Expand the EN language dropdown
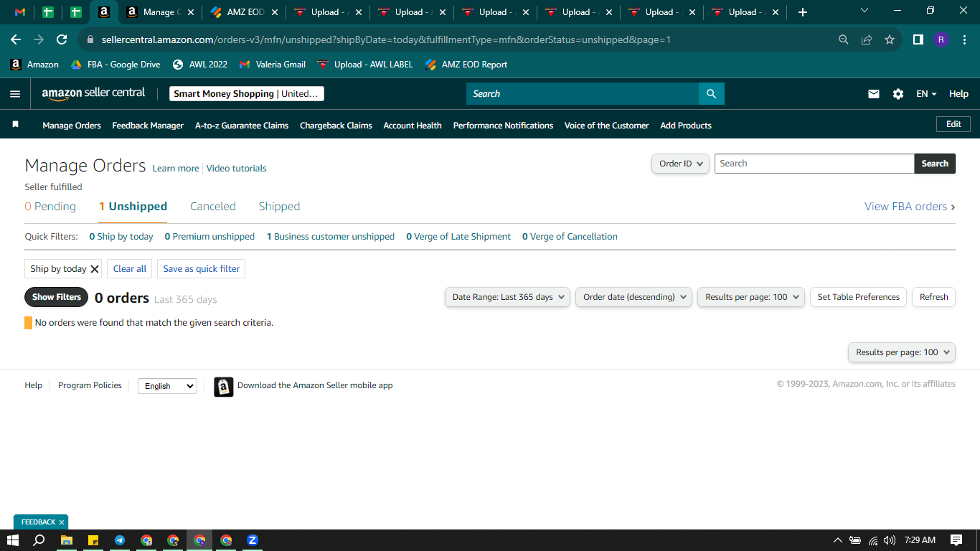 pos(926,94)
